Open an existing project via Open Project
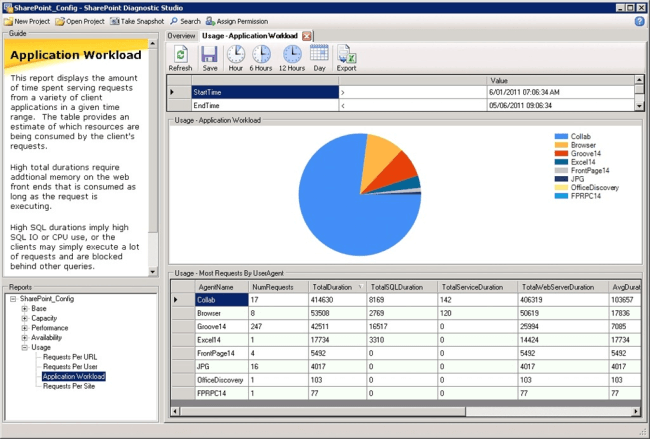The image size is (650, 439). tap(80, 21)
